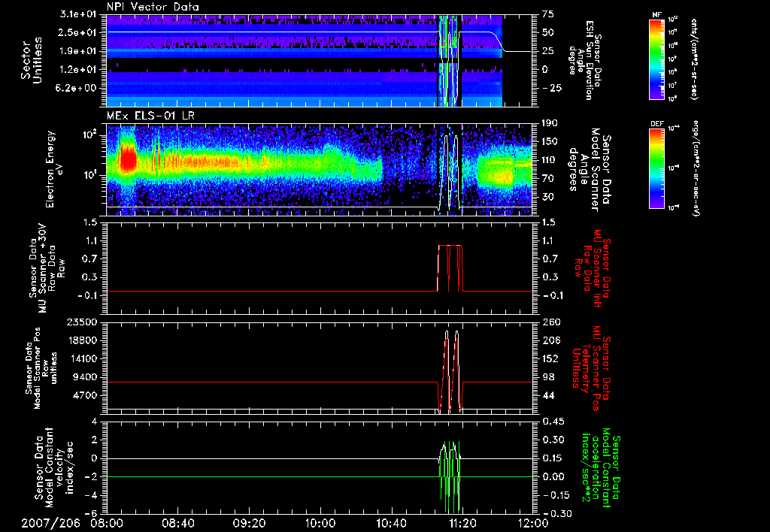Click the '206' telemetry axis value
Screen dimensions: 770x532
pos(552,340)
